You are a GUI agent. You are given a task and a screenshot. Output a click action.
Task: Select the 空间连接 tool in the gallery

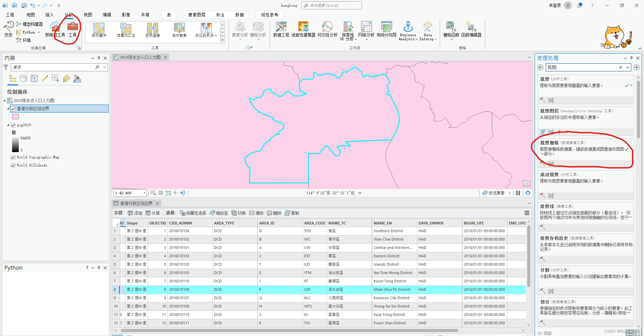pos(153,30)
